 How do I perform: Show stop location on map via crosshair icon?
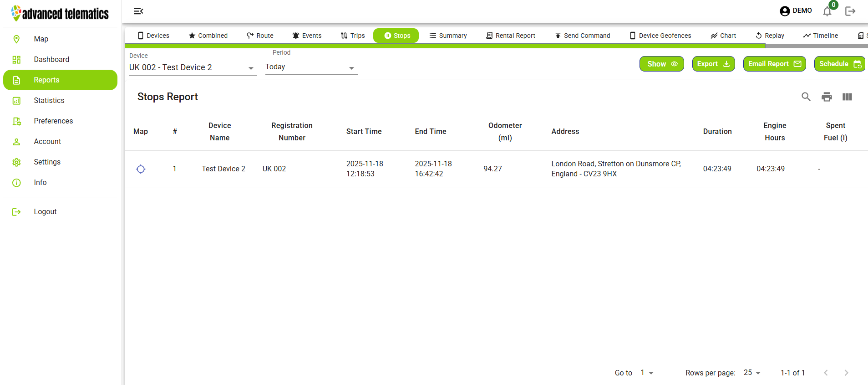click(x=141, y=169)
